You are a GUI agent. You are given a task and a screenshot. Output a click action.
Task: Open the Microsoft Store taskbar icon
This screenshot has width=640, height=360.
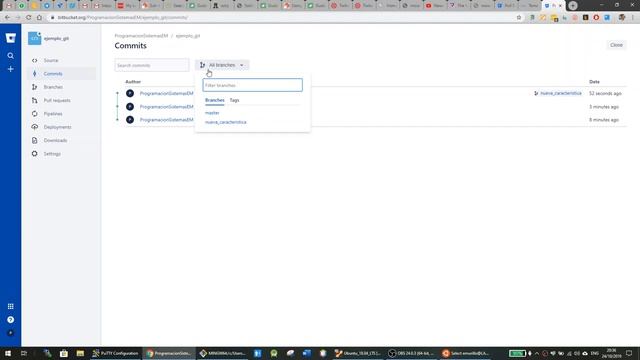(64, 353)
